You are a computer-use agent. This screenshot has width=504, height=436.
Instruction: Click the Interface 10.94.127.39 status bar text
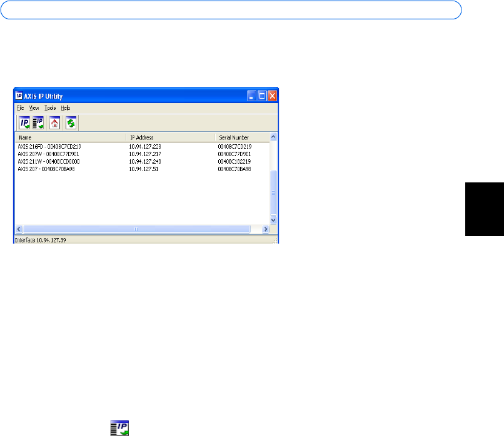click(41, 240)
